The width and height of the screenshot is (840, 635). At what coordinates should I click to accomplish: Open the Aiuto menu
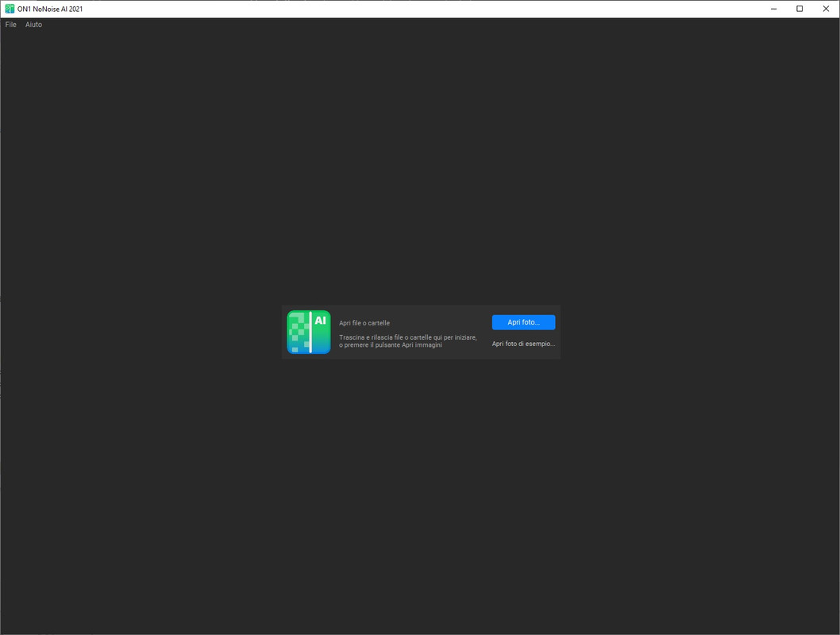click(33, 25)
